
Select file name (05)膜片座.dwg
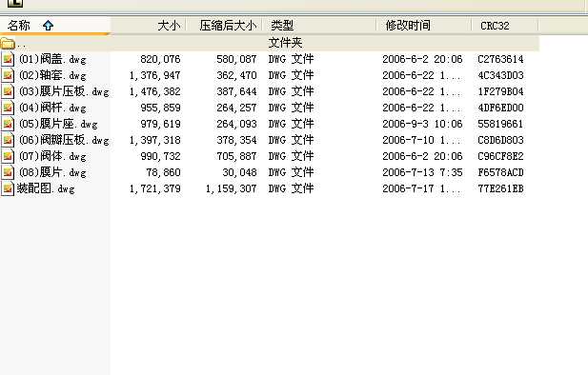click(58, 124)
